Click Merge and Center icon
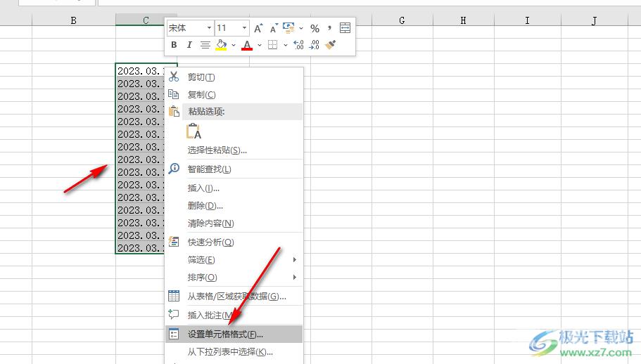The height and width of the screenshot is (364, 641). (345, 28)
